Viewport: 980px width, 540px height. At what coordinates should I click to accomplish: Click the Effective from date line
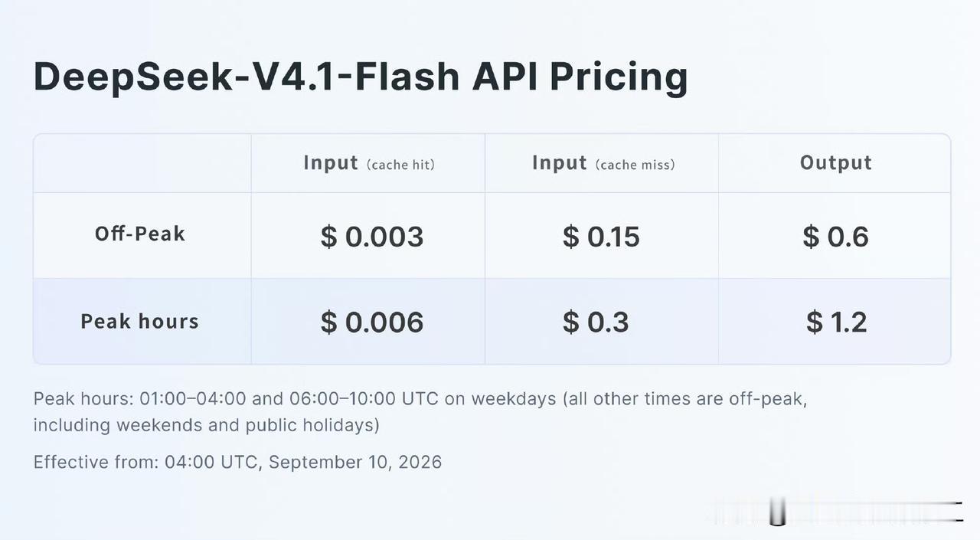(x=237, y=462)
